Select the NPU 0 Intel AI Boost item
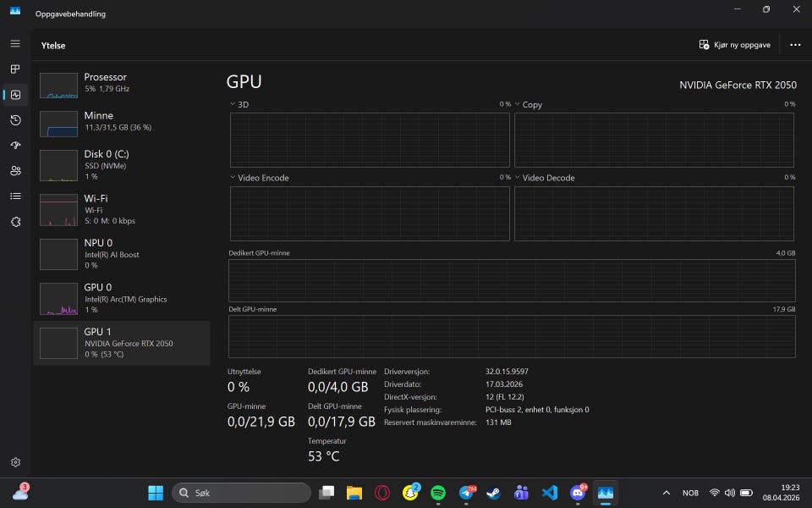 tap(122, 254)
